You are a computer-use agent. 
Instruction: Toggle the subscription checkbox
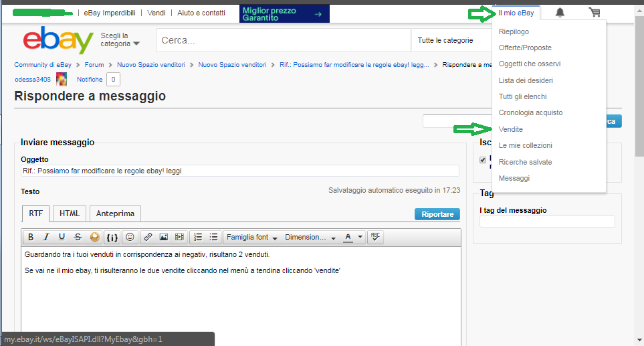point(483,160)
